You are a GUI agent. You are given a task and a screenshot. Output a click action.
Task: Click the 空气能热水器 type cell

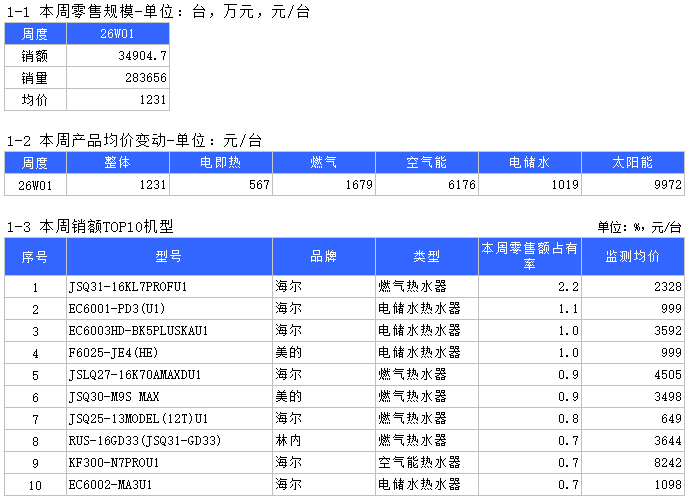pyautogui.click(x=426, y=463)
